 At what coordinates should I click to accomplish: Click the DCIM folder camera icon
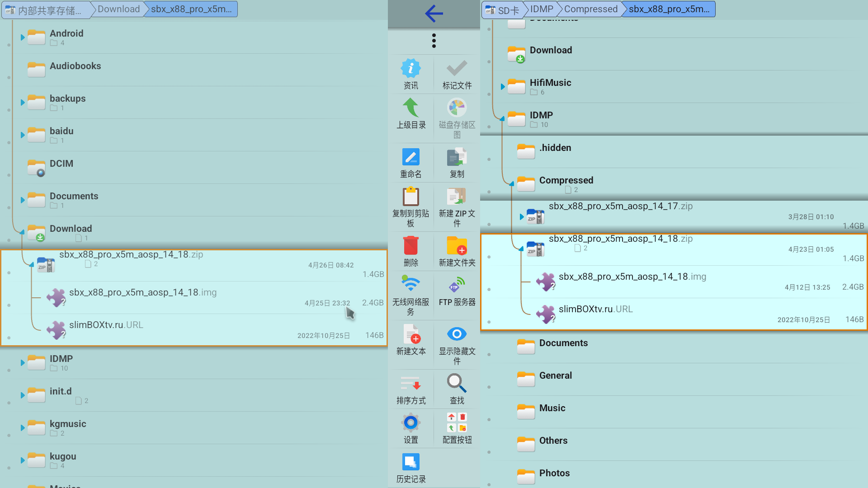pos(37,168)
